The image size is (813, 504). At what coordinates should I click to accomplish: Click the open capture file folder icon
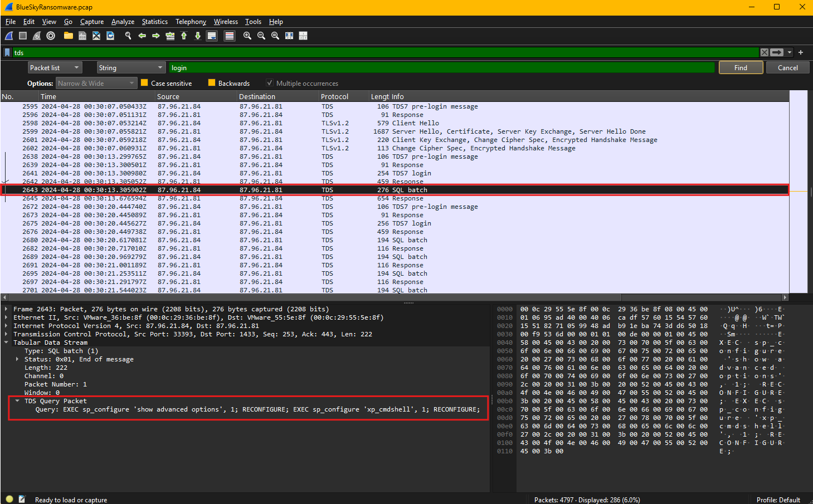pos(69,36)
